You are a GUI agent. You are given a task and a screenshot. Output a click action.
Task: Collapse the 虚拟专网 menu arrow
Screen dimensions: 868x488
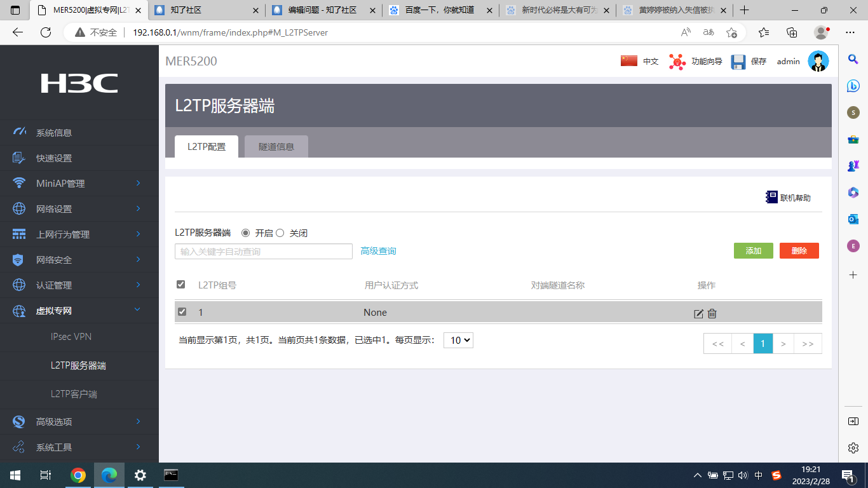click(x=137, y=310)
